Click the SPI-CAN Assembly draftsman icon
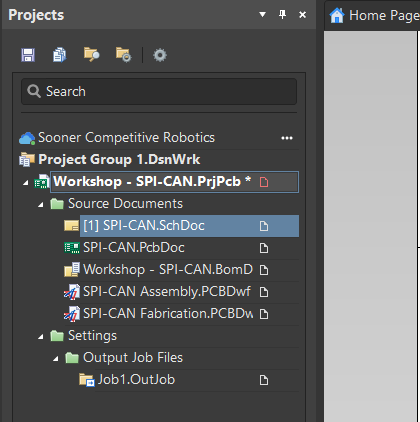 (72, 292)
